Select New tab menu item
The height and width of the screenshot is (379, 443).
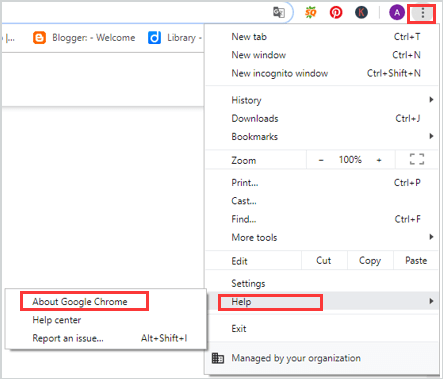point(321,37)
